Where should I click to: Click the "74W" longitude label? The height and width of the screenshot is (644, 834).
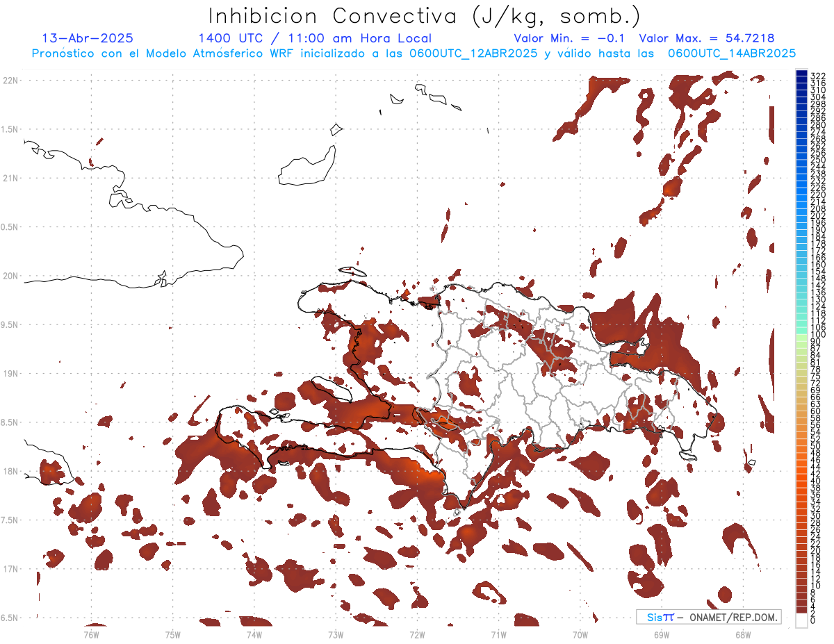(x=254, y=634)
